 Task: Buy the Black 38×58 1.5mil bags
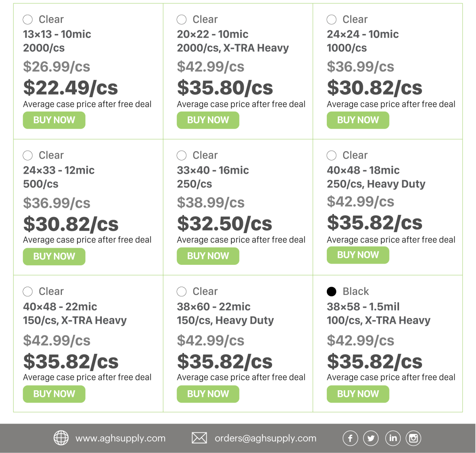(358, 394)
